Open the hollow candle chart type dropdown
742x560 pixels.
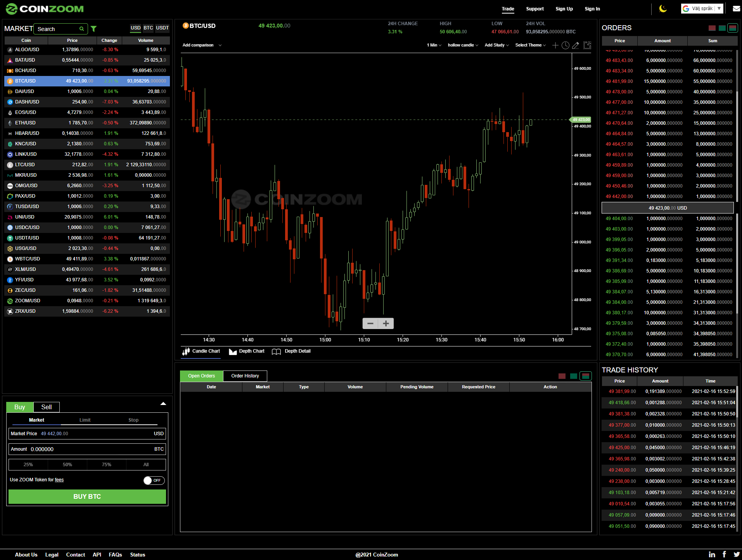tap(463, 45)
